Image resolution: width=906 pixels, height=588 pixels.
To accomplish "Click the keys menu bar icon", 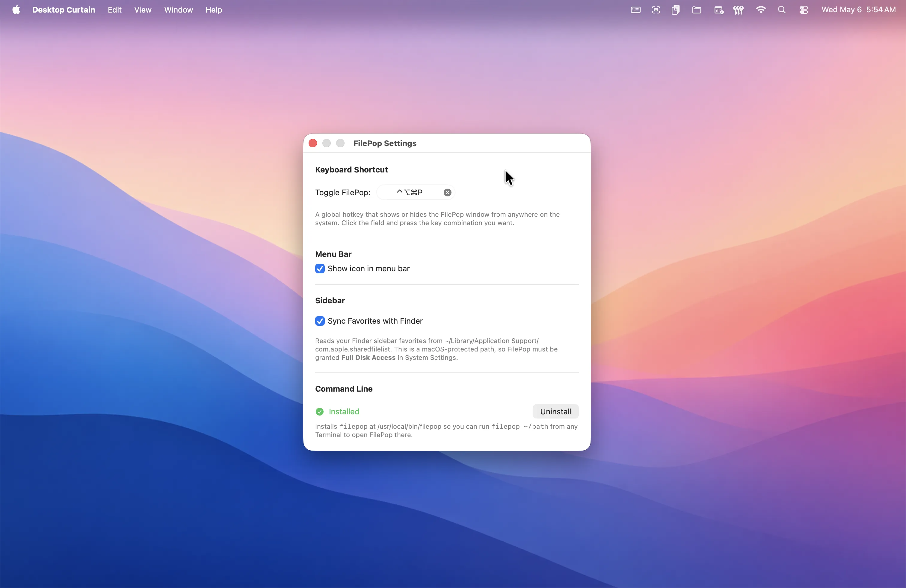I will (739, 10).
